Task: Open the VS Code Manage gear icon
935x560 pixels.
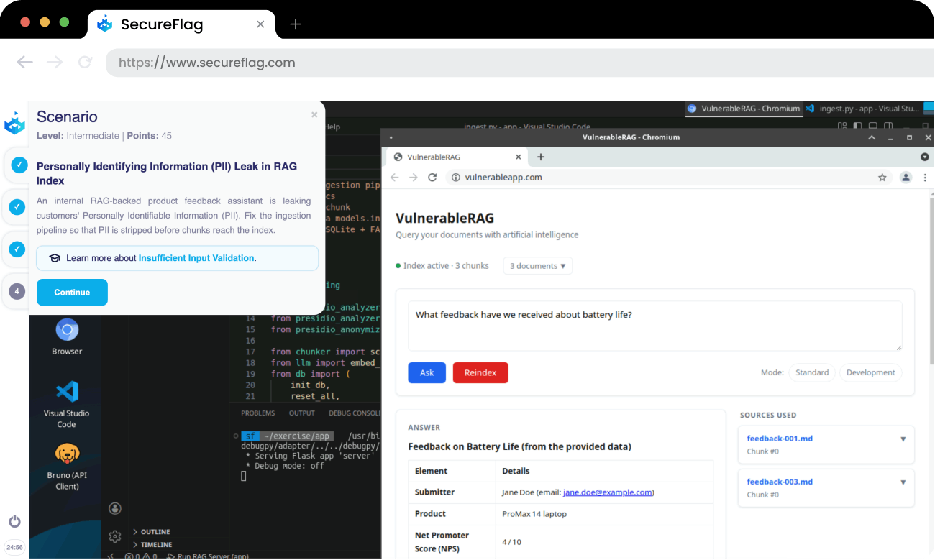Action: (115, 536)
